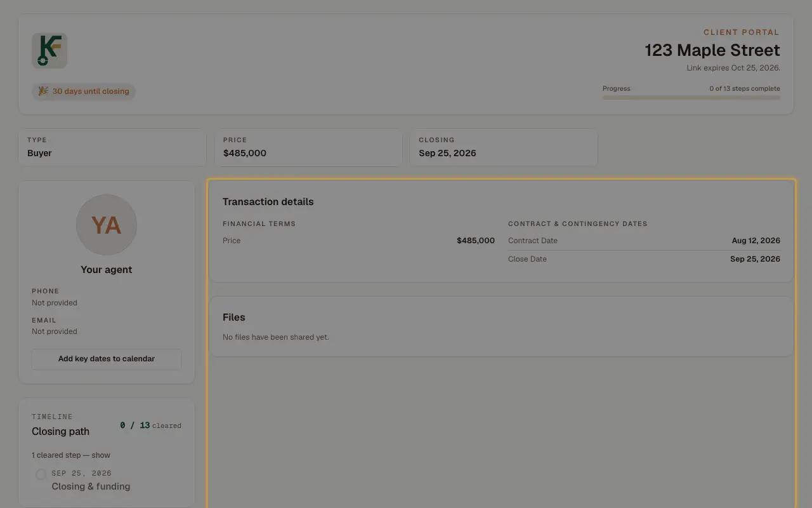Click the Files section heading

pyautogui.click(x=234, y=317)
